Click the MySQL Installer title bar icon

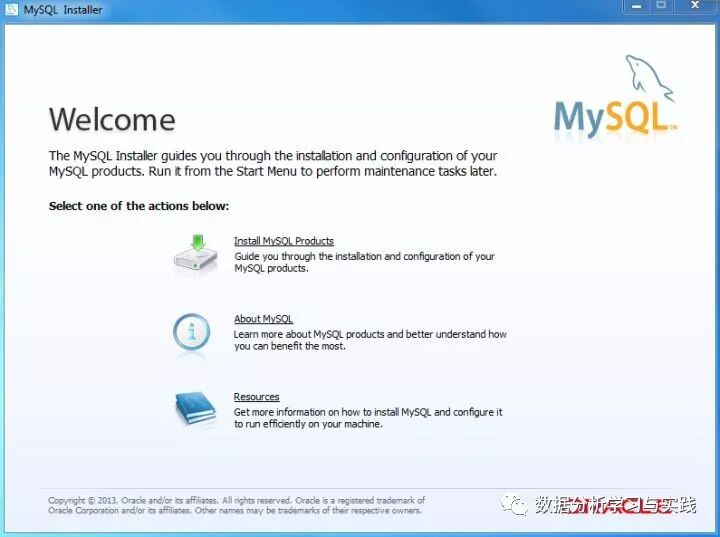coord(11,9)
